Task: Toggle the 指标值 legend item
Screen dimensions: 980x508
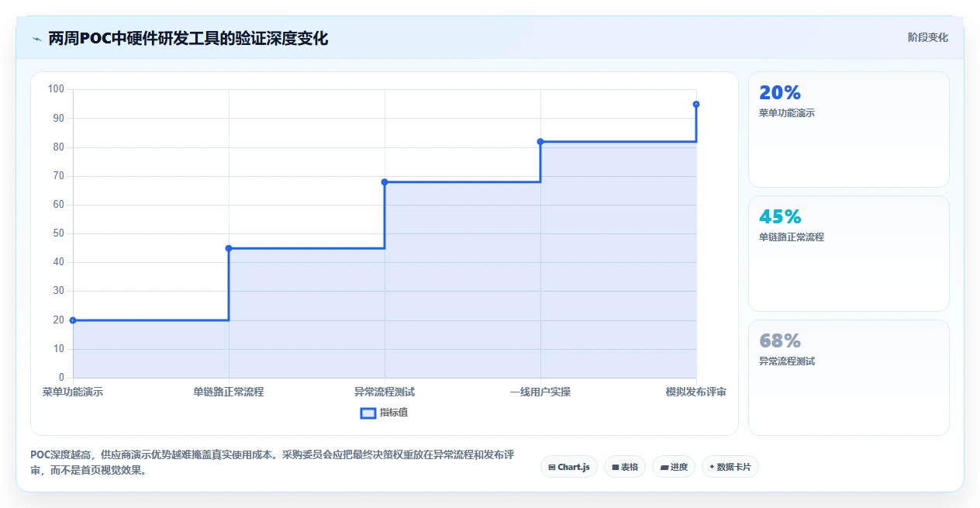Action: tap(384, 413)
